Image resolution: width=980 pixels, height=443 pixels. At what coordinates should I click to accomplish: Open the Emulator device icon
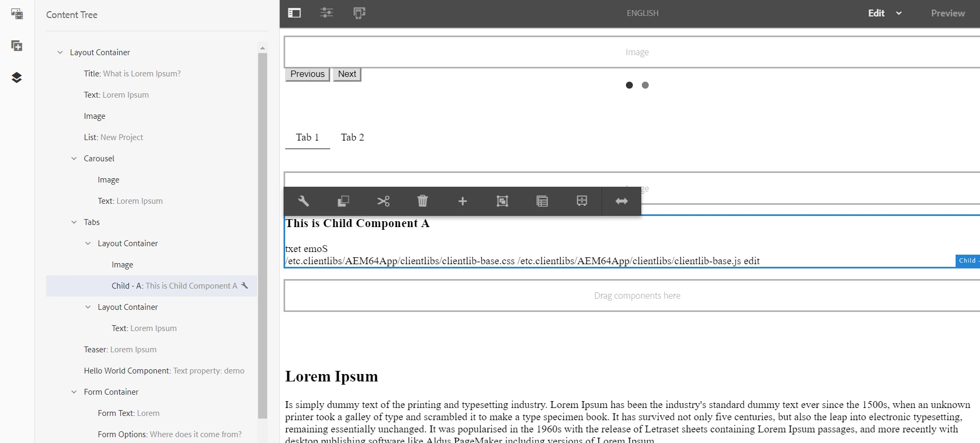(359, 13)
